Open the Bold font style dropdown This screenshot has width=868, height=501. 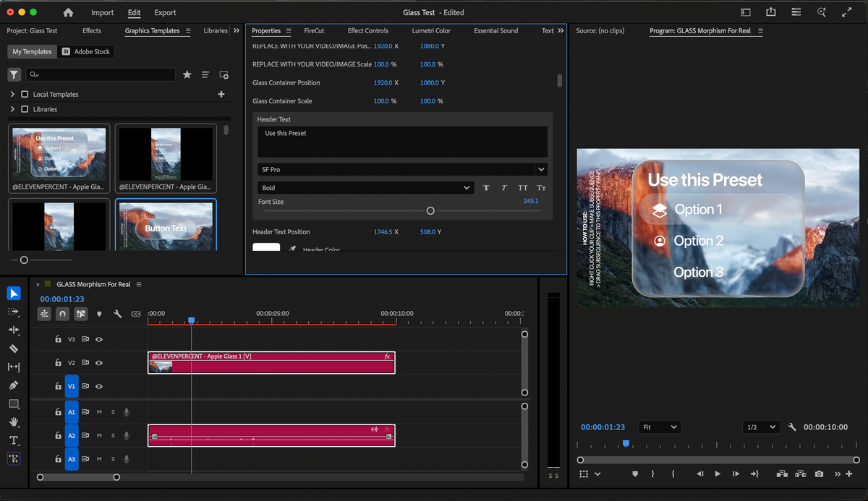click(366, 188)
